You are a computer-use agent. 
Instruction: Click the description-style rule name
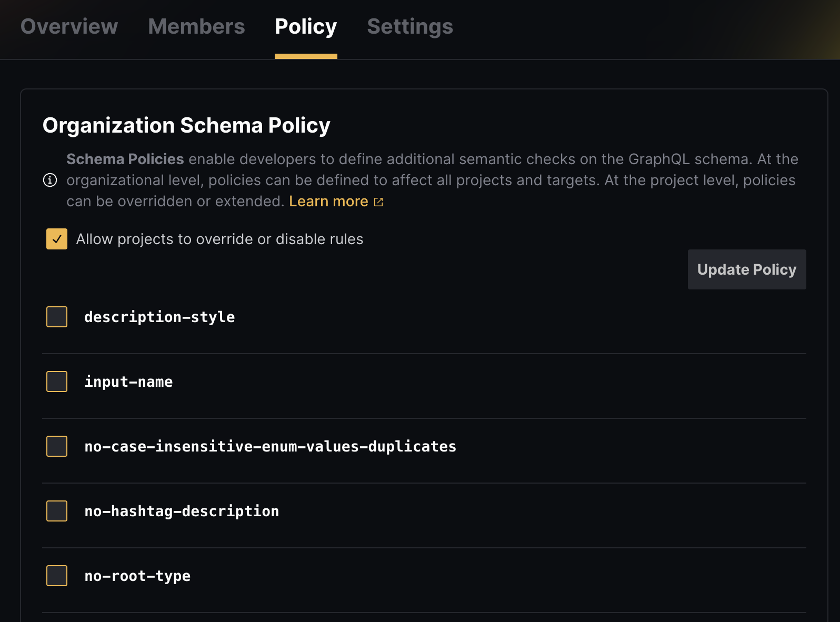coord(159,317)
